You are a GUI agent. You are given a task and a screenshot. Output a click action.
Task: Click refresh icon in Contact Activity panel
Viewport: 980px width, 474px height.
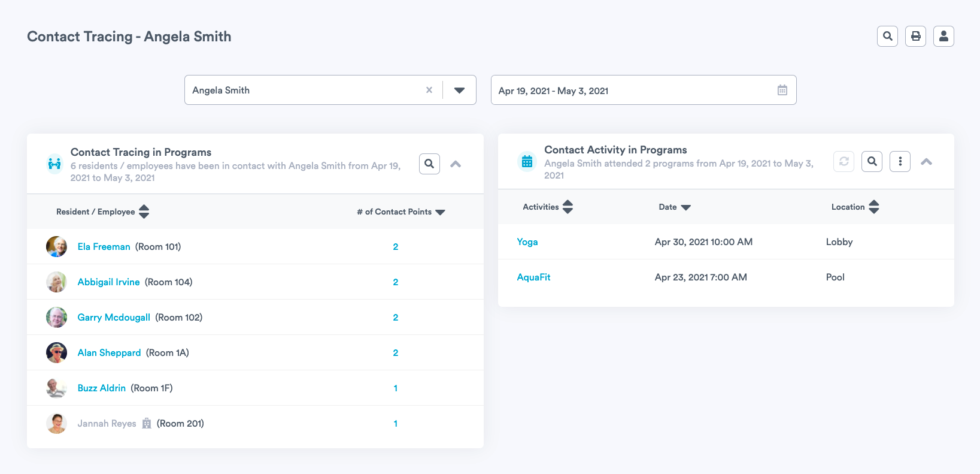(844, 161)
